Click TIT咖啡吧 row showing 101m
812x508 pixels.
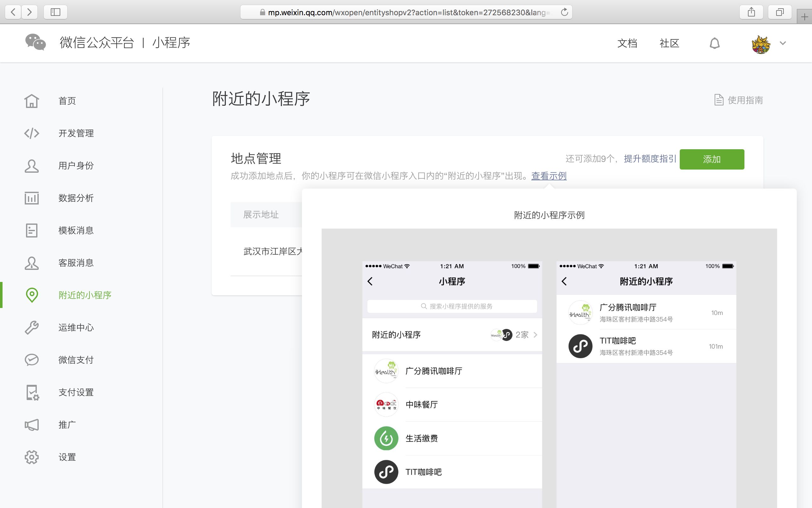click(646, 346)
